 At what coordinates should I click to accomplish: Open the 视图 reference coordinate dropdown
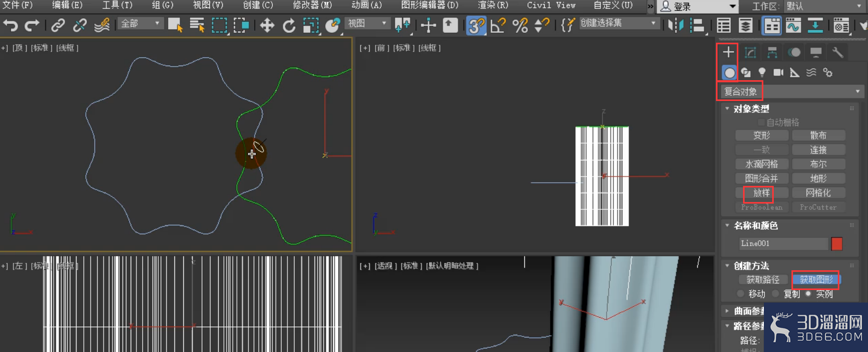368,24
